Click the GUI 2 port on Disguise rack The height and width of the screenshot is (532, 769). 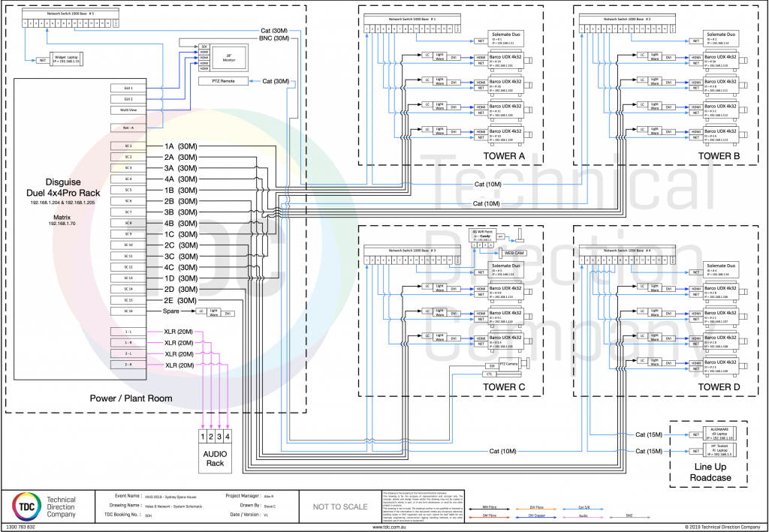[x=128, y=99]
